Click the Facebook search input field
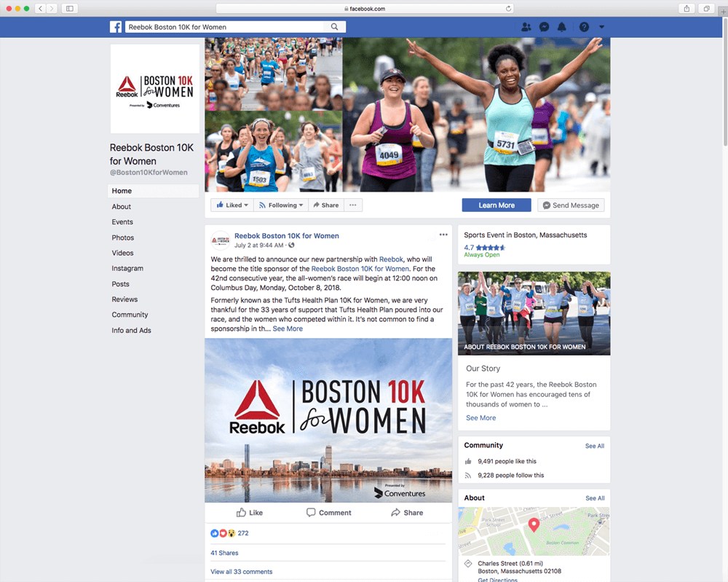The height and width of the screenshot is (582, 728). (224, 27)
